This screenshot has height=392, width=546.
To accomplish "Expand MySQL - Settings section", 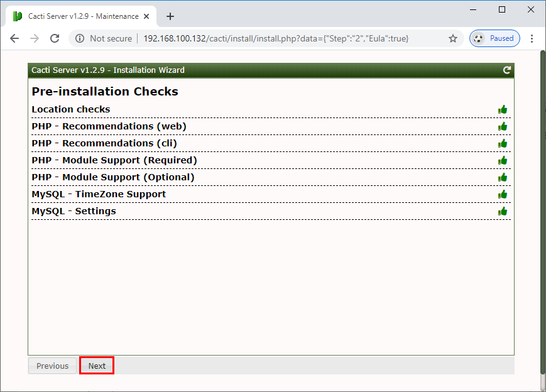I will coord(271,211).
